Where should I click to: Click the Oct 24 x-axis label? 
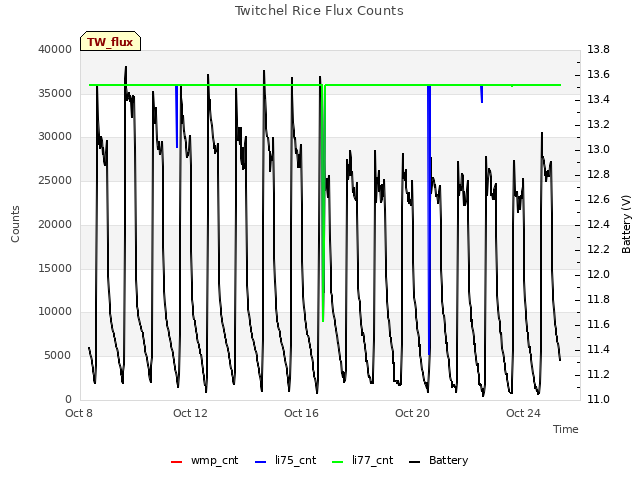point(523,413)
